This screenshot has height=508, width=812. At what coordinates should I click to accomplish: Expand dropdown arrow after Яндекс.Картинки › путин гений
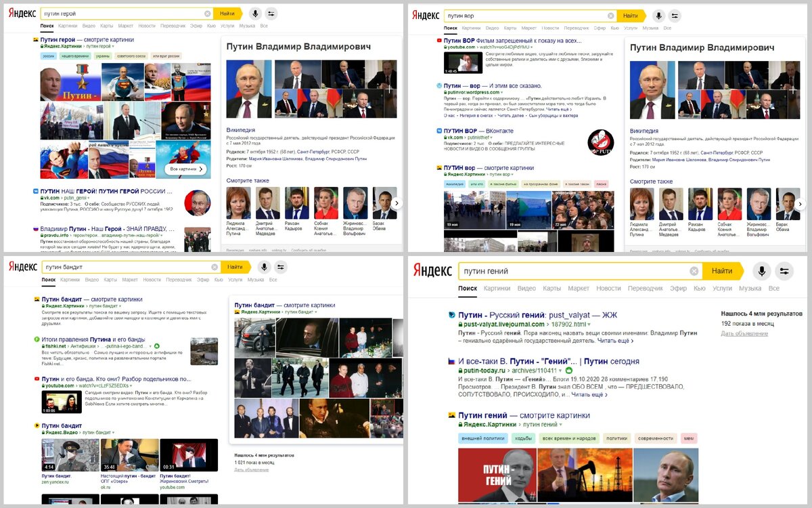[560, 425]
